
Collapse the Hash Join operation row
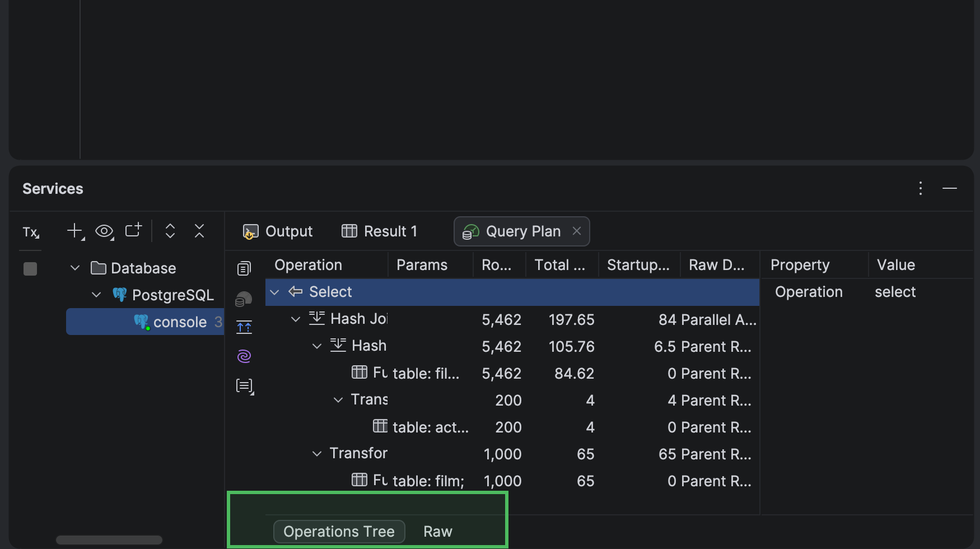click(296, 319)
